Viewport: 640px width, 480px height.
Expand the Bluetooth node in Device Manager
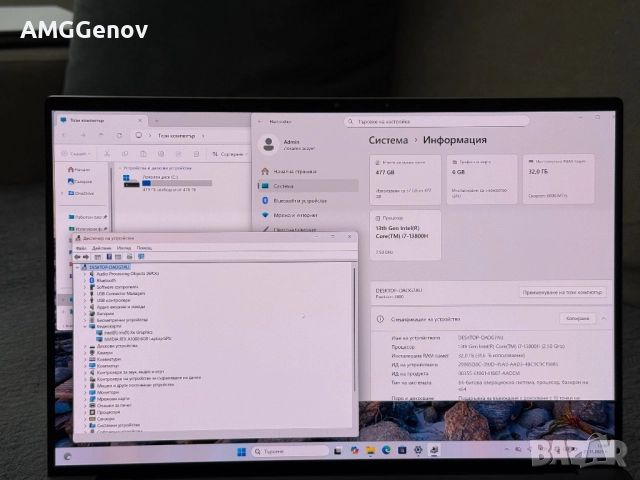[x=87, y=281]
